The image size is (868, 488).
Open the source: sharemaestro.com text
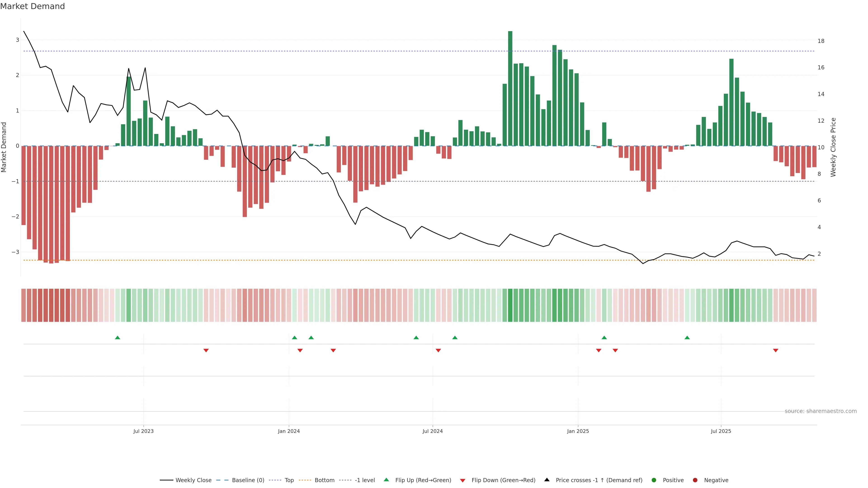tap(821, 411)
